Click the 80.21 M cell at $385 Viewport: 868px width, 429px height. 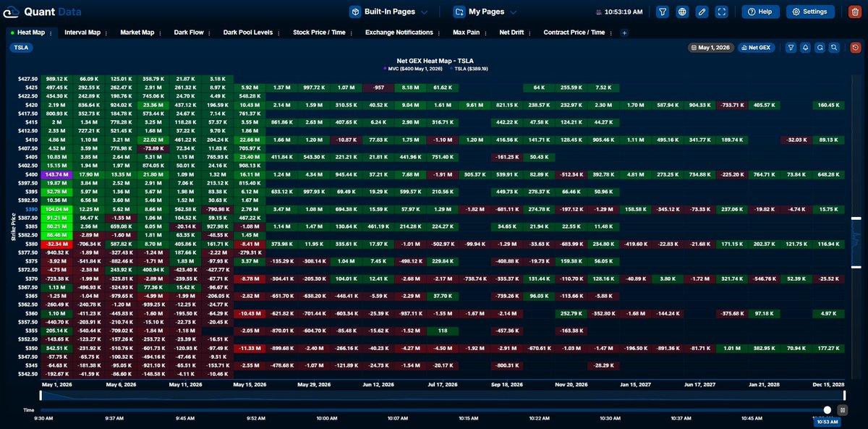point(56,226)
